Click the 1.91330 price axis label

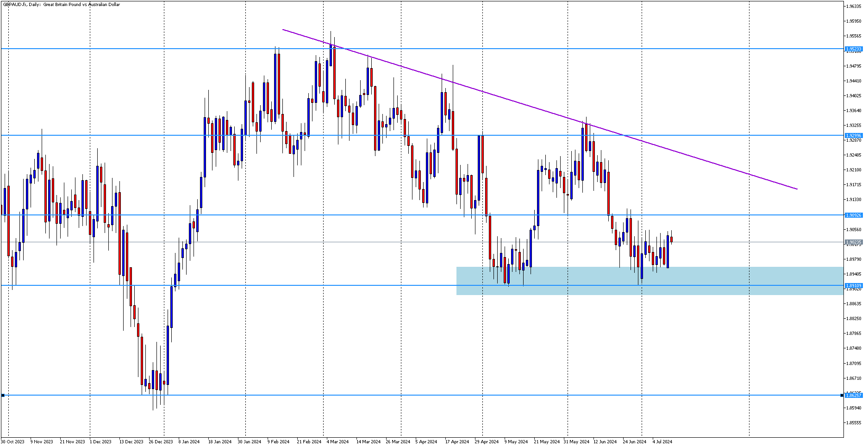(x=854, y=200)
